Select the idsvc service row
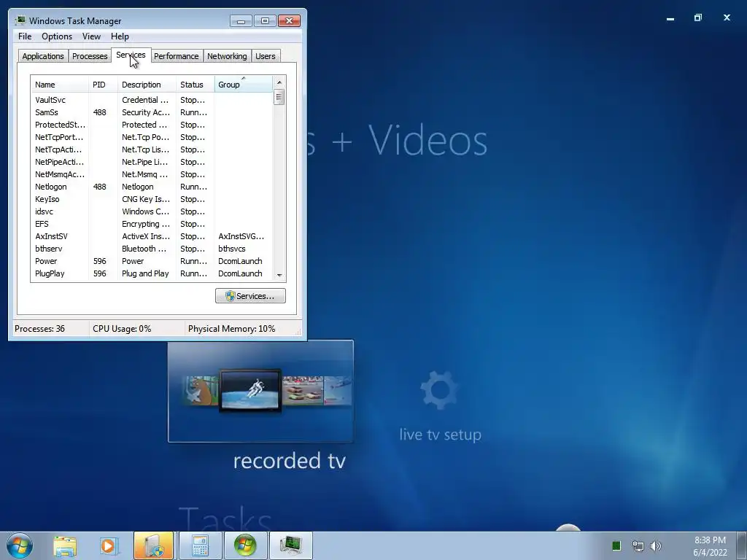 152,211
